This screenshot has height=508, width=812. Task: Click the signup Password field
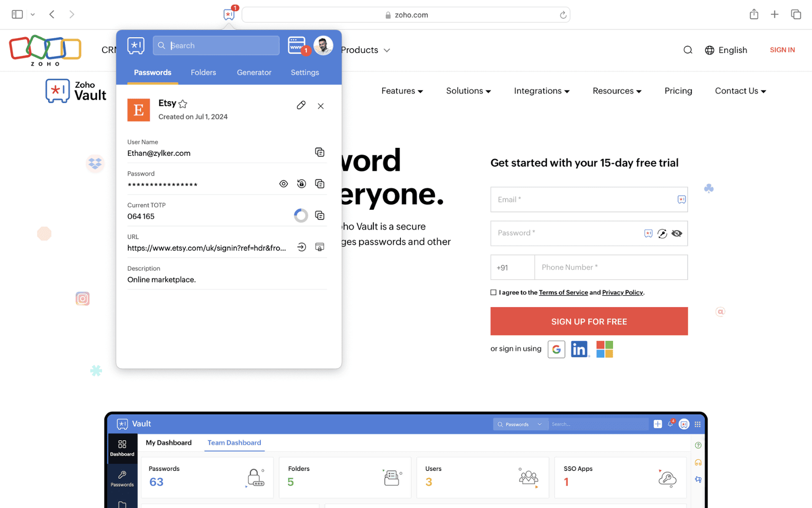click(x=589, y=233)
